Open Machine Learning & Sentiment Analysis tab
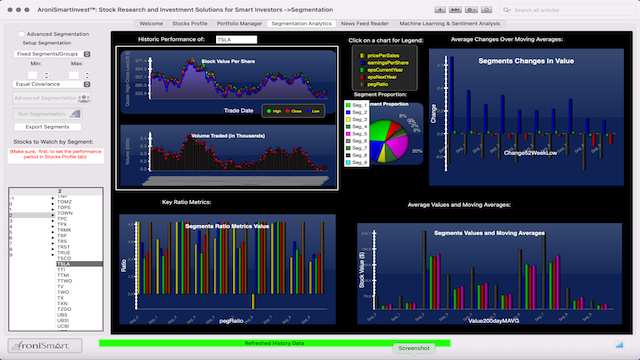 [449, 24]
